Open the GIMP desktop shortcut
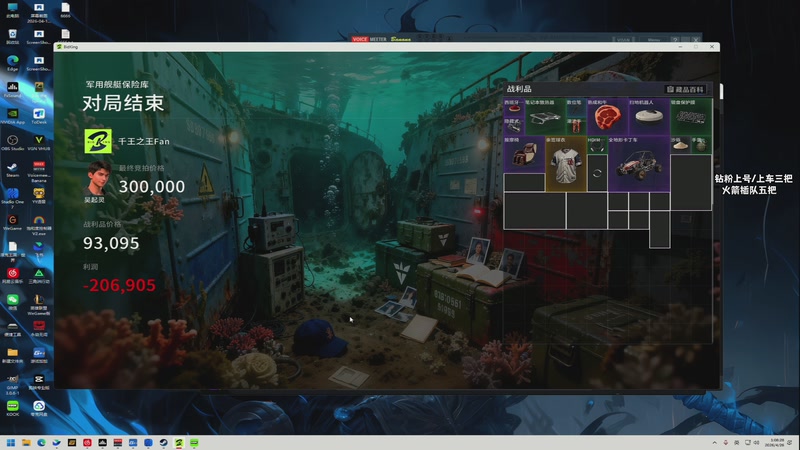The image size is (800, 450). point(12,381)
